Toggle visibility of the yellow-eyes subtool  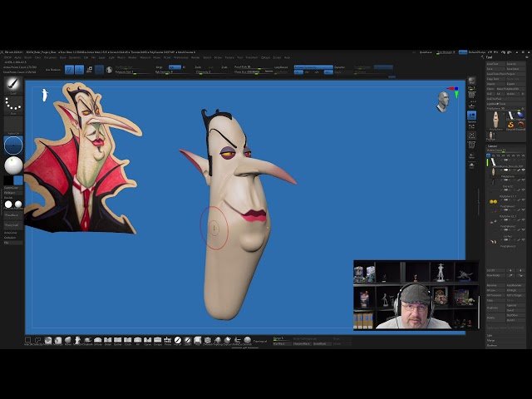524,200
